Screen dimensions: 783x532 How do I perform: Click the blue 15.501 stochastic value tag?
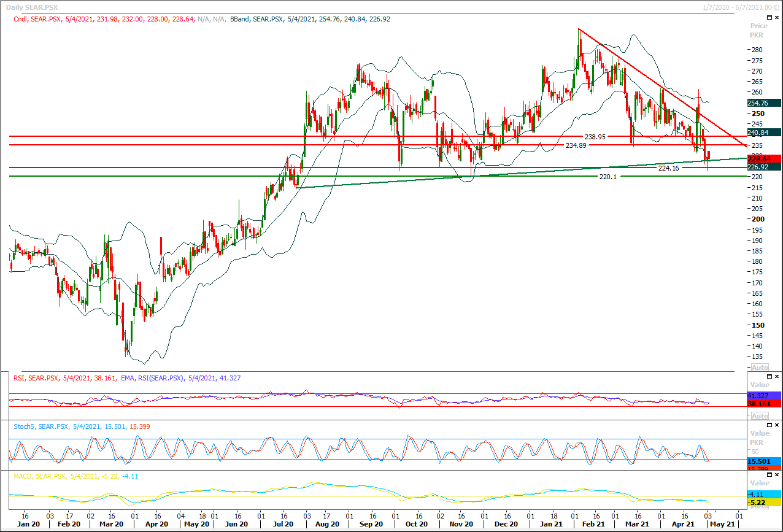(764, 461)
